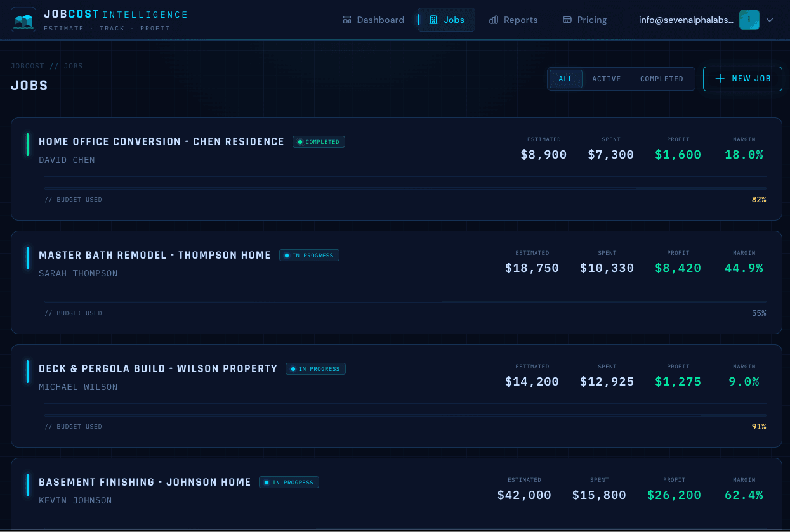This screenshot has height=532, width=790.
Task: Select the ALL jobs filter
Action: [565, 79]
